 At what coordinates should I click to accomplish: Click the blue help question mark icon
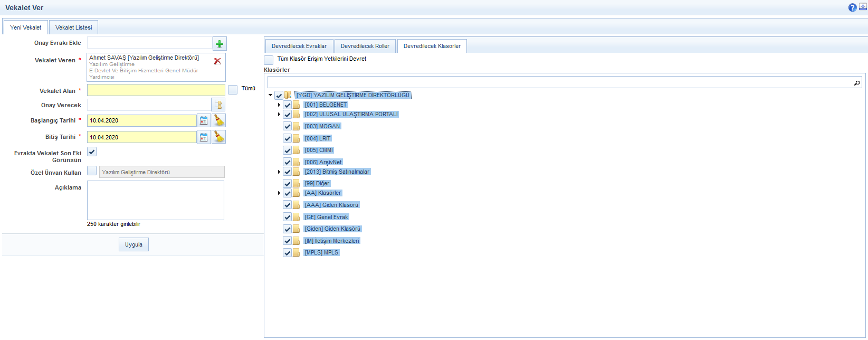pyautogui.click(x=852, y=7)
